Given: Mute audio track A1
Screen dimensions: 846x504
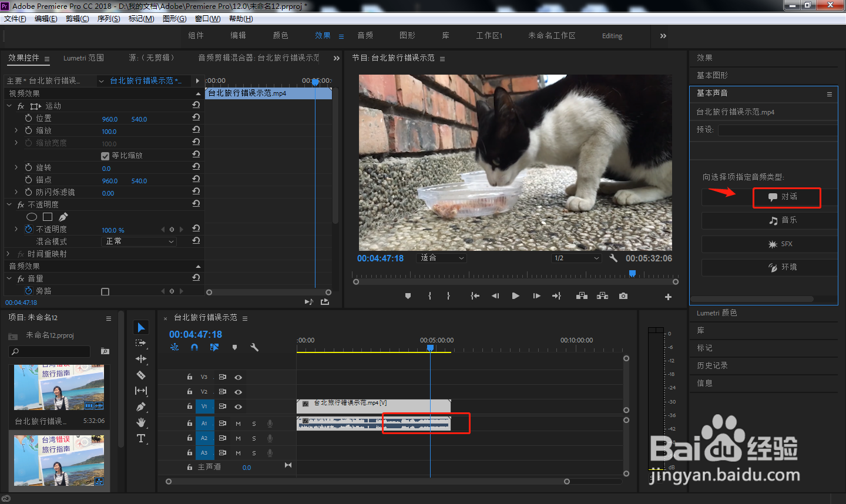Looking at the screenshot, I should [x=238, y=423].
